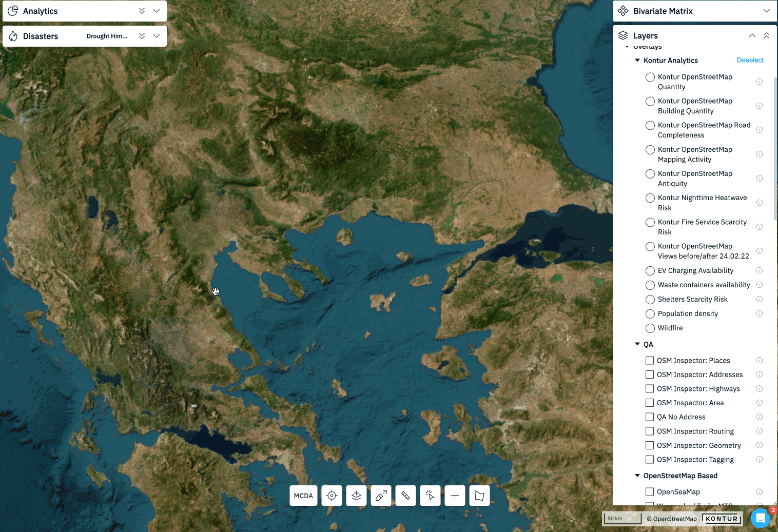This screenshot has height=532, width=778.
Task: Open the Intercom chat bubble
Action: pos(760,518)
